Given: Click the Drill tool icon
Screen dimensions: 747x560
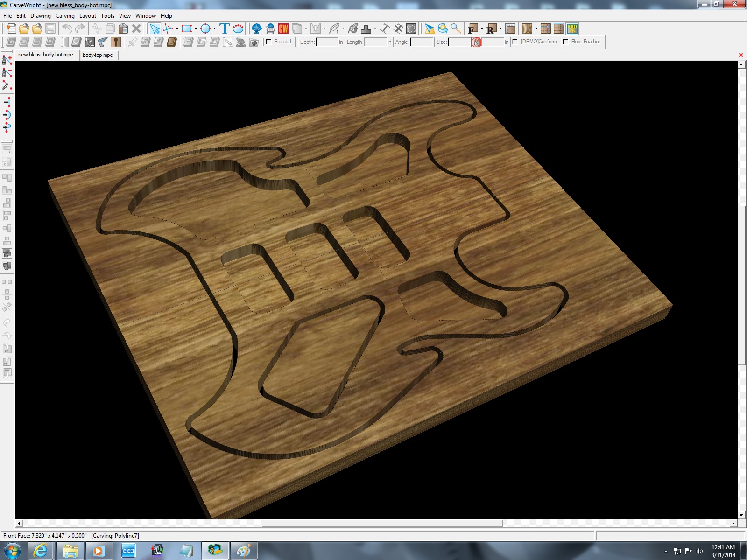Looking at the screenshot, I should click(x=103, y=42).
